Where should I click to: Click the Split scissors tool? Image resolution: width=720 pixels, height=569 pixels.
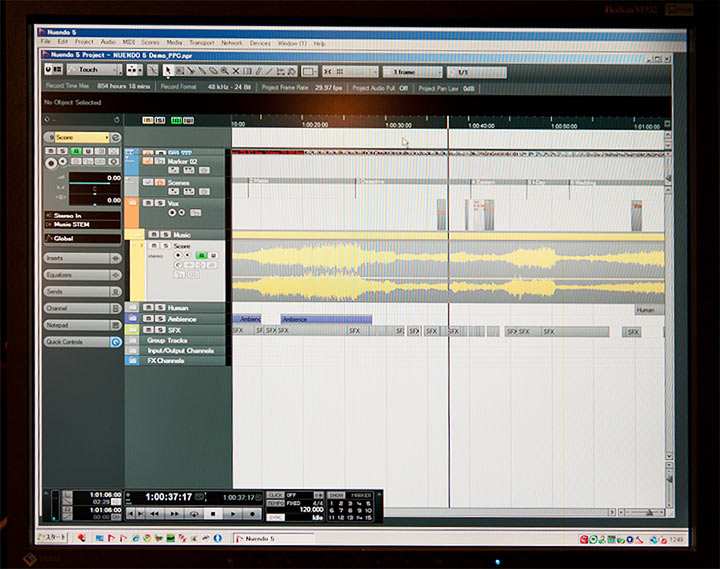pos(191,71)
